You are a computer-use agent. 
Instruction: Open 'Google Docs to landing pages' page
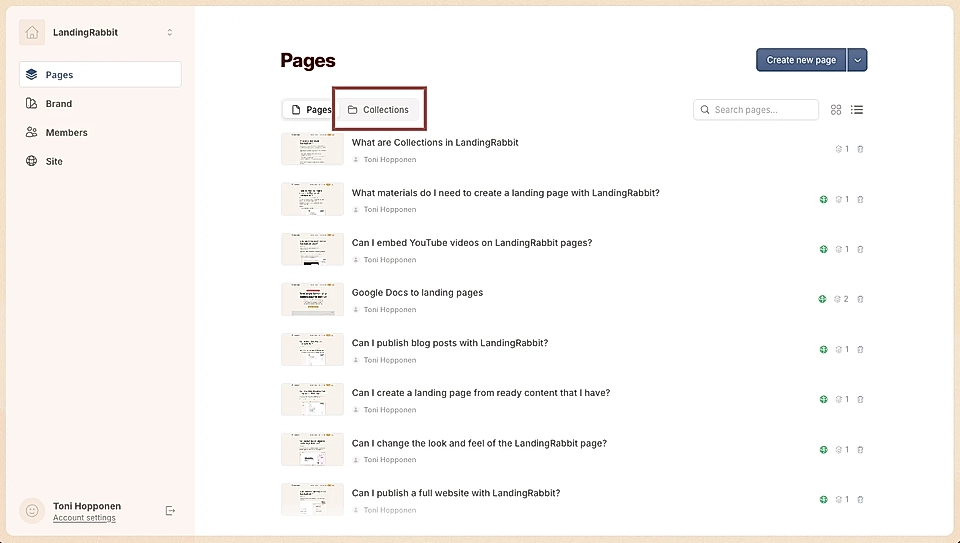pyautogui.click(x=417, y=293)
